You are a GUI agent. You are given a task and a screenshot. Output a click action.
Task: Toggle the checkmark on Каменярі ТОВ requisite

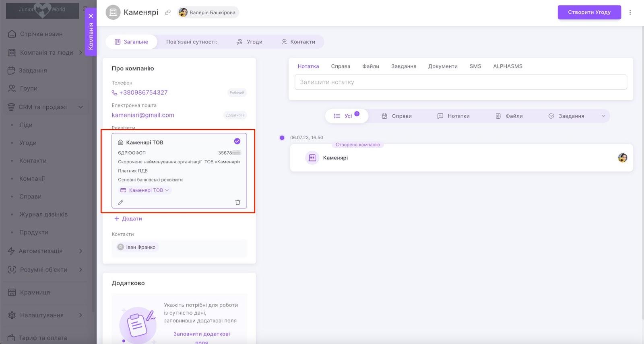[237, 141]
